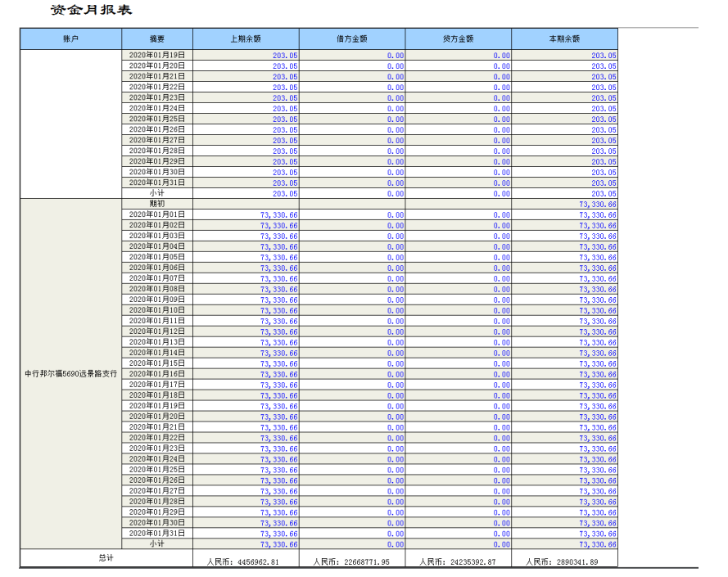Click 2020年01月31日 in the 203.05 section

tap(157, 183)
